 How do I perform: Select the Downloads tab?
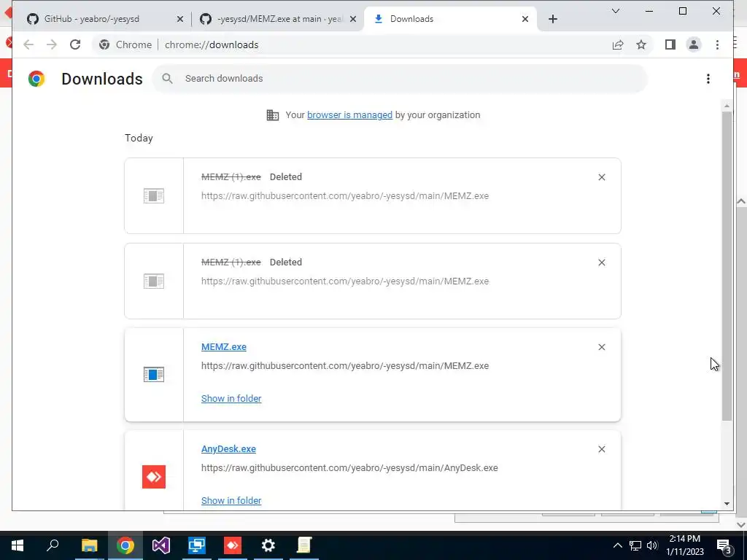pyautogui.click(x=450, y=19)
